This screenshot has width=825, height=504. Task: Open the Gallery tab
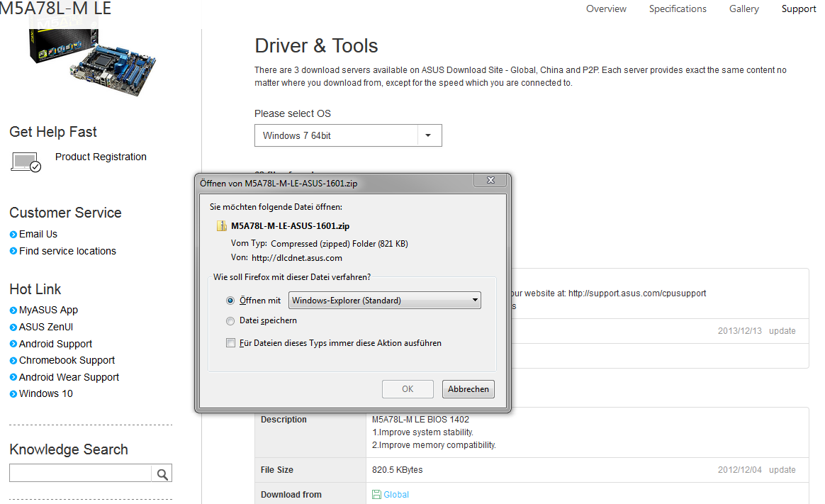pyautogui.click(x=744, y=9)
